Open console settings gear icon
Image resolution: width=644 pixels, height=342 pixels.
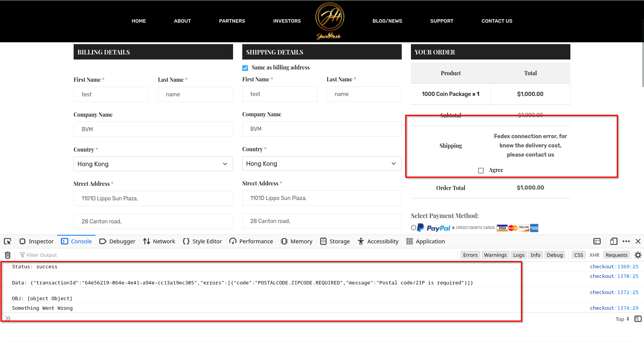click(x=638, y=255)
